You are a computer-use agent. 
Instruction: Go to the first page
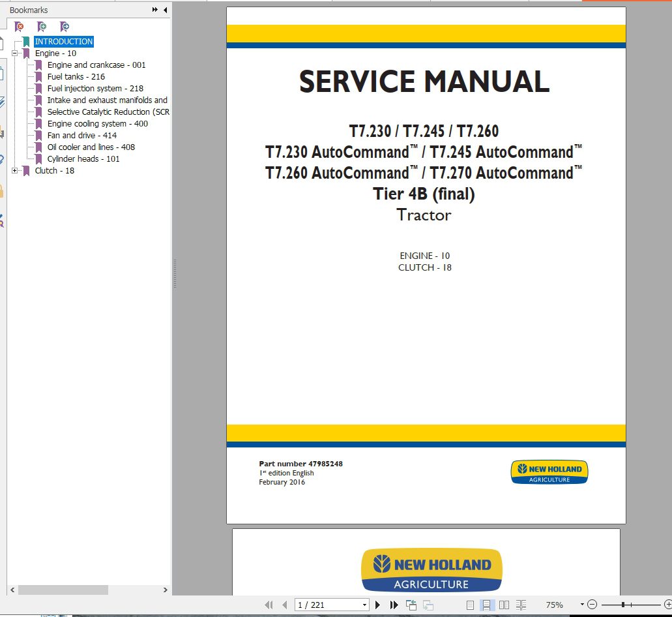(x=269, y=605)
